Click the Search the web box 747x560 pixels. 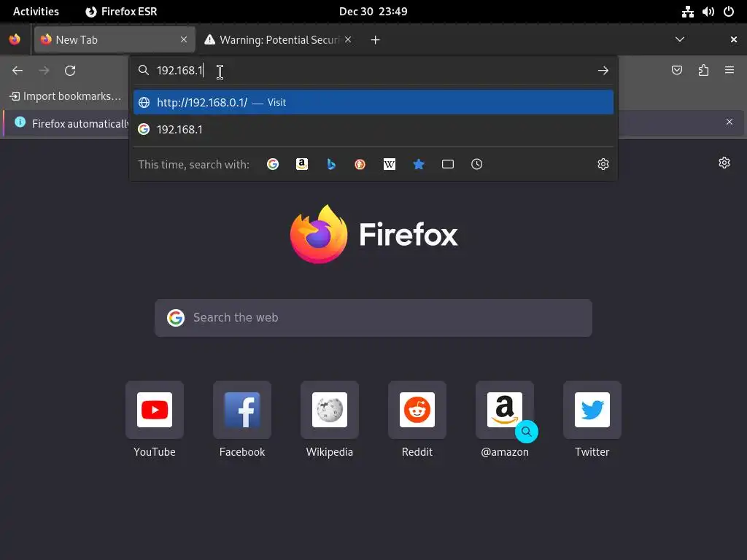(373, 318)
